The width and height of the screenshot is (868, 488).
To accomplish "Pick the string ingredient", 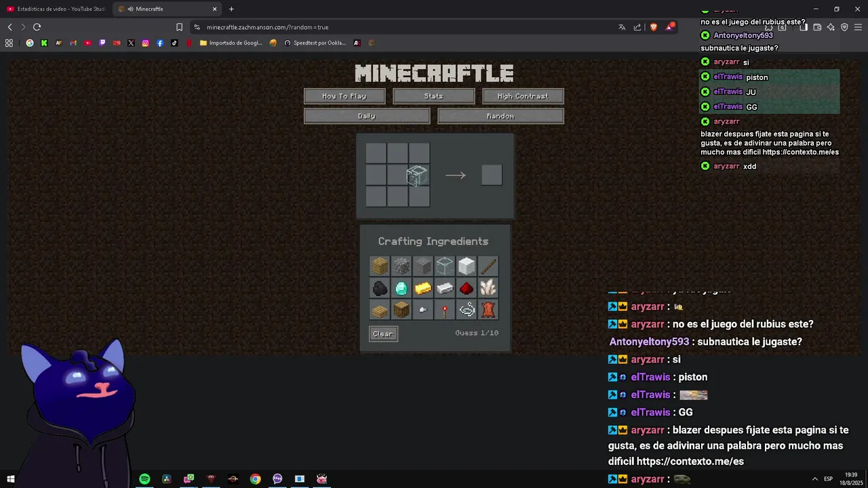I will (467, 310).
